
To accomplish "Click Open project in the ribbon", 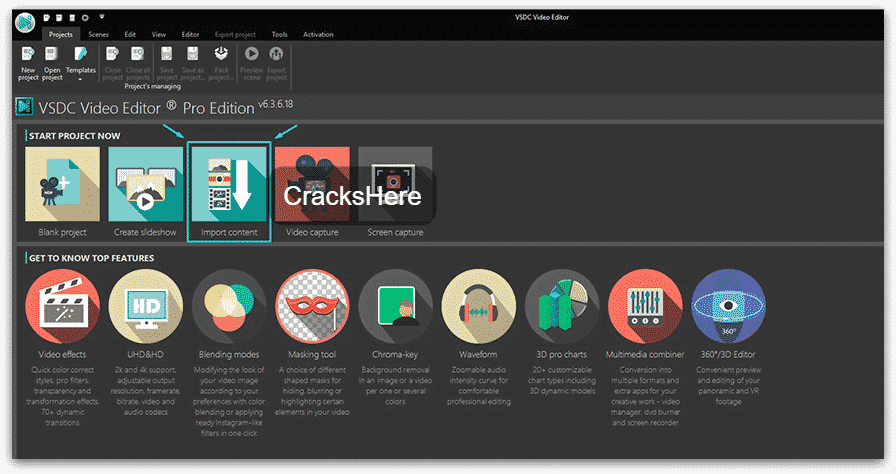I will pos(52,63).
